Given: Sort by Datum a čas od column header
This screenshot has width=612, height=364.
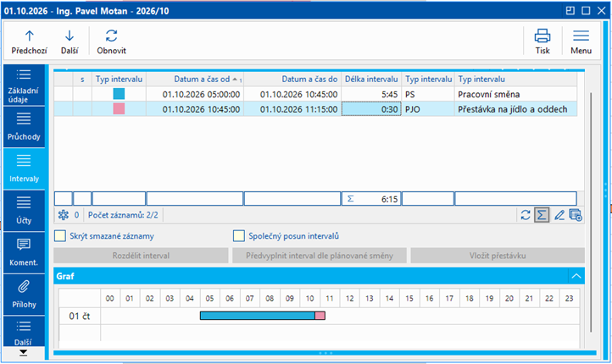Looking at the screenshot, I should click(x=195, y=79).
